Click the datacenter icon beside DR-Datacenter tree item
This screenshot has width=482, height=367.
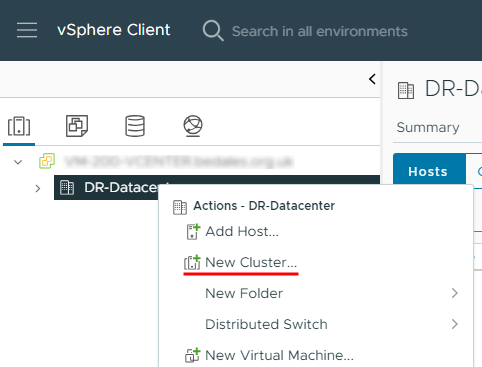click(67, 188)
